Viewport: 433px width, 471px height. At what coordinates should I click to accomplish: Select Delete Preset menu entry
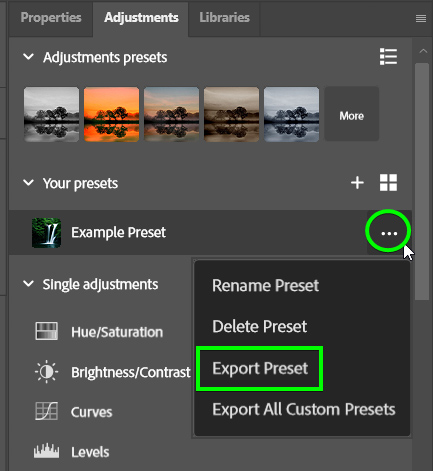259,326
